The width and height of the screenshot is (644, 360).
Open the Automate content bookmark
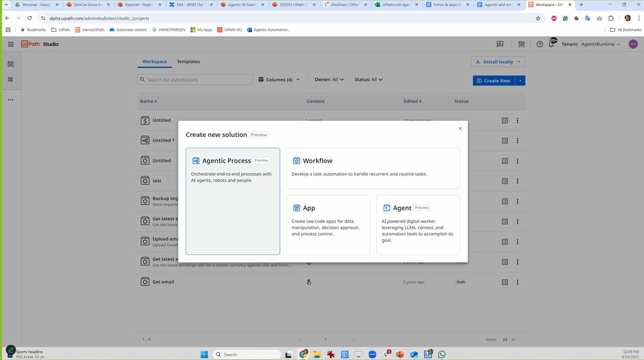click(128, 29)
